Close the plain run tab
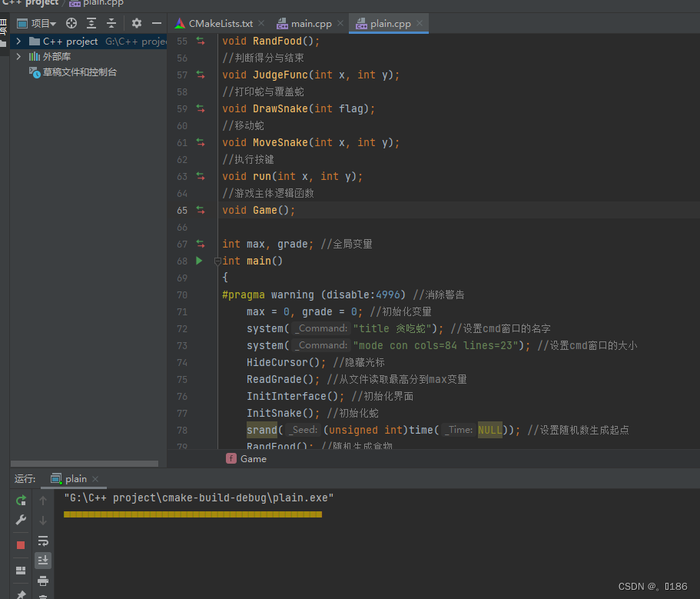The height and width of the screenshot is (599, 700). pyautogui.click(x=95, y=479)
